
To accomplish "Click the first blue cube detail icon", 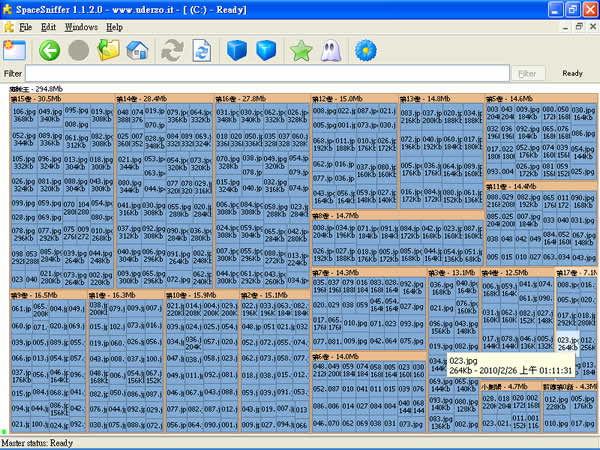I will click(236, 50).
